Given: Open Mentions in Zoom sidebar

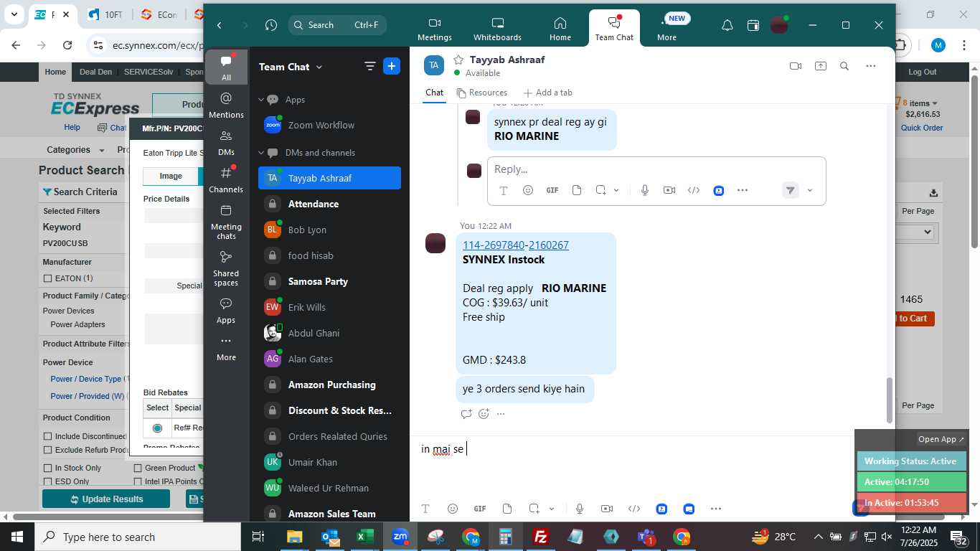Looking at the screenshot, I should (x=226, y=105).
